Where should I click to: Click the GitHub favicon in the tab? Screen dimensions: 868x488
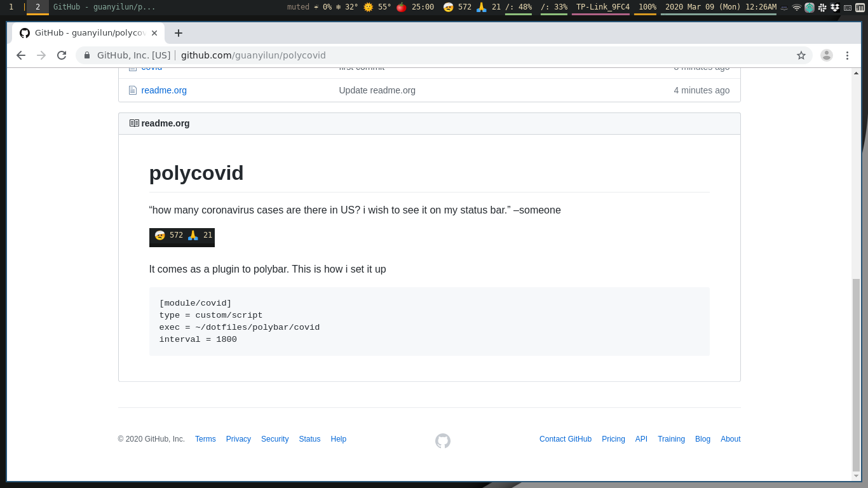(25, 33)
